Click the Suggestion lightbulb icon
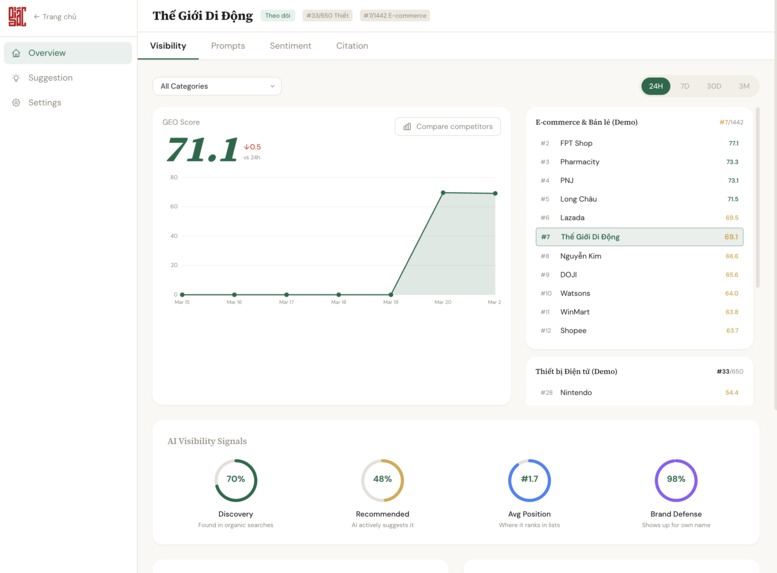This screenshot has width=777, height=573. pos(16,78)
